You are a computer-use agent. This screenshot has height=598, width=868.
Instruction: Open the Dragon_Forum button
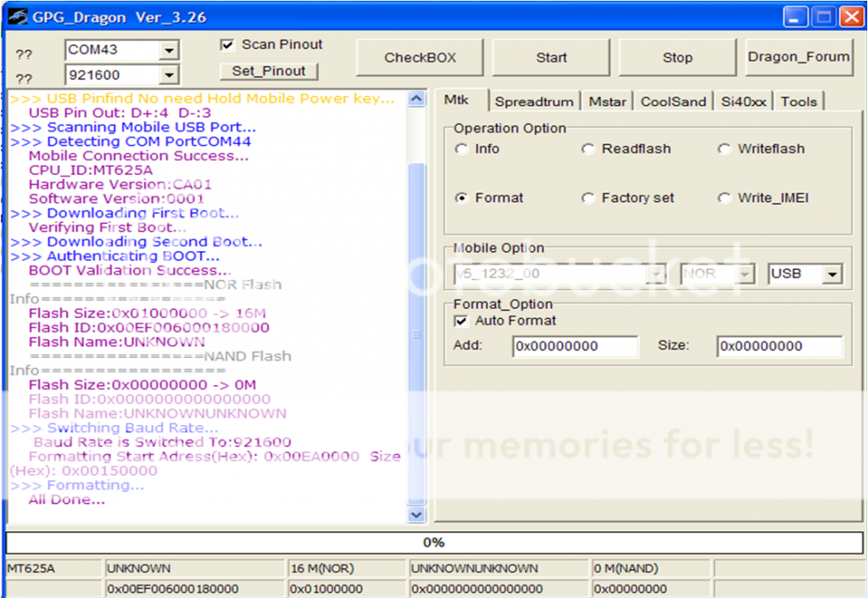[798, 57]
